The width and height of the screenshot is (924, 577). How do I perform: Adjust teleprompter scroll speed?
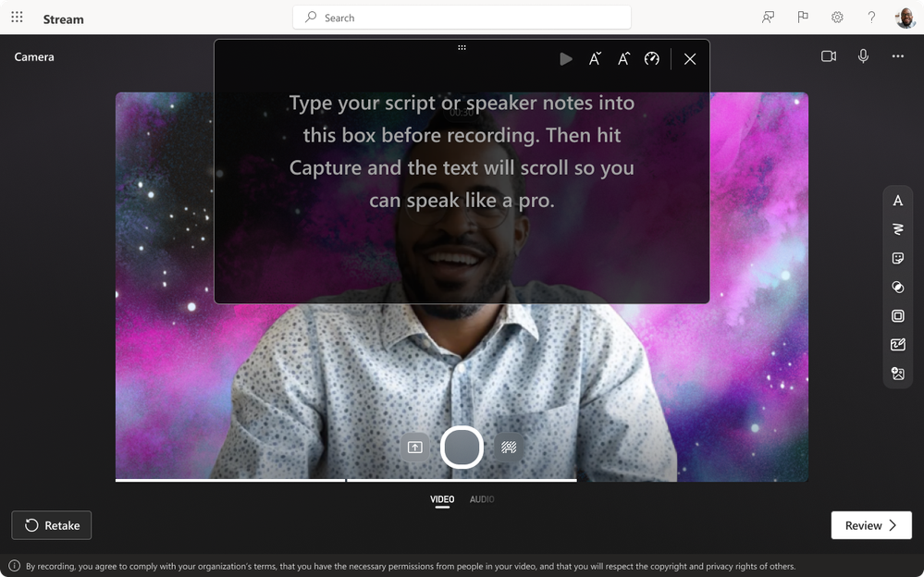[x=652, y=59]
